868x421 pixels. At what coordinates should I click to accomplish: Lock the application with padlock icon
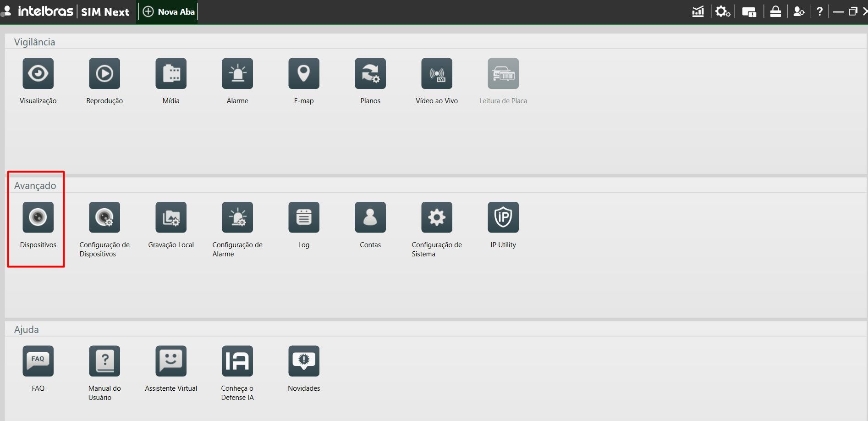tap(775, 11)
